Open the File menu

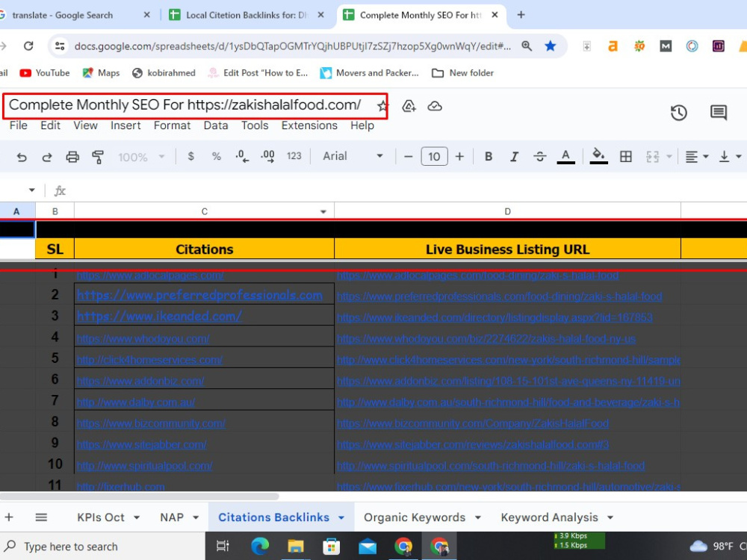19,125
